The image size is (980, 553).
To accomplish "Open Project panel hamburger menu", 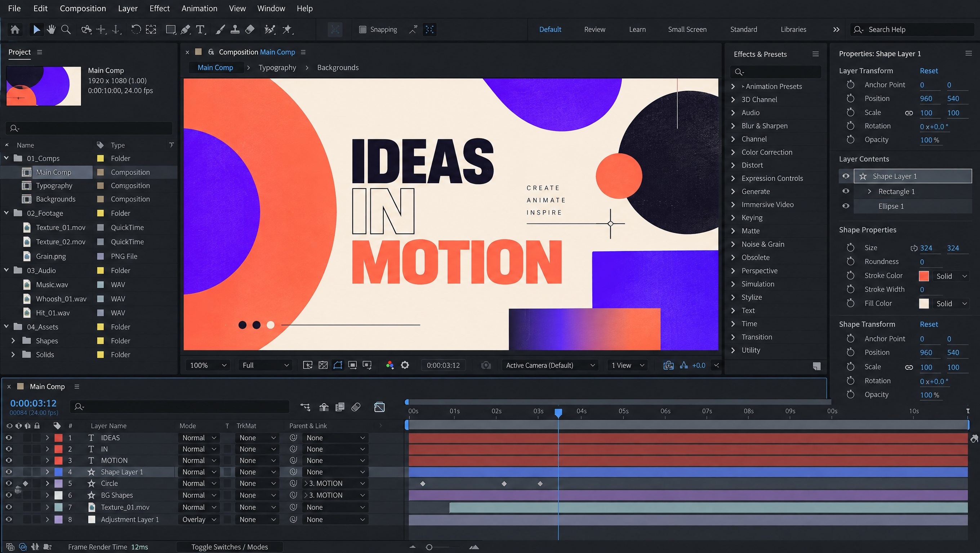I will pyautogui.click(x=40, y=52).
